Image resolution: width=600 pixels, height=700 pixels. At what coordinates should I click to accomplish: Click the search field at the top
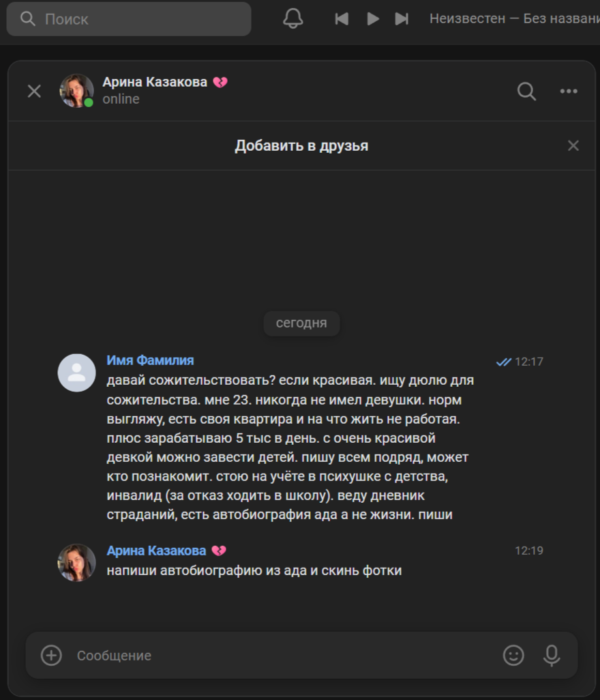click(x=130, y=19)
